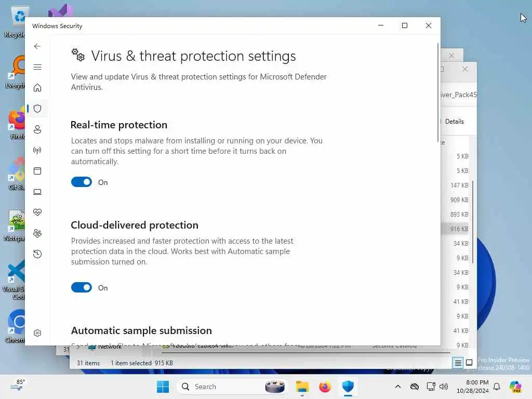532x399 pixels.
Task: Click the Recycle Bin desktop icon
Action: (x=14, y=22)
